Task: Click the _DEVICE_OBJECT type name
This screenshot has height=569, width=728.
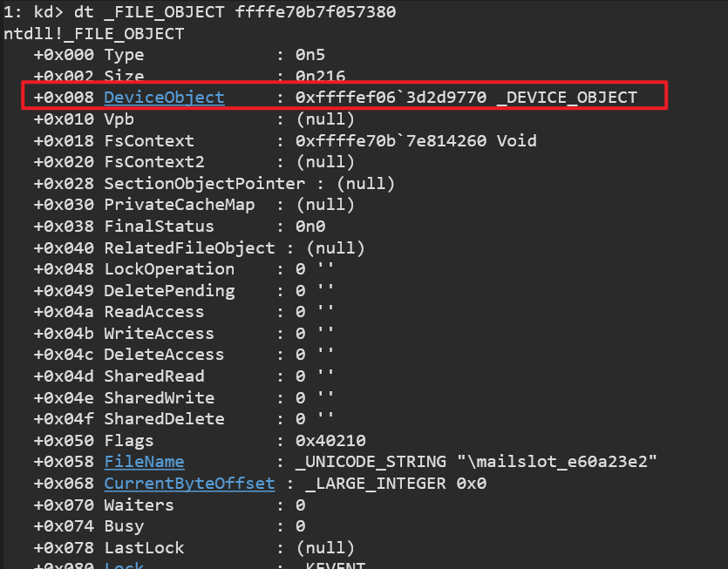Action: pos(567,98)
